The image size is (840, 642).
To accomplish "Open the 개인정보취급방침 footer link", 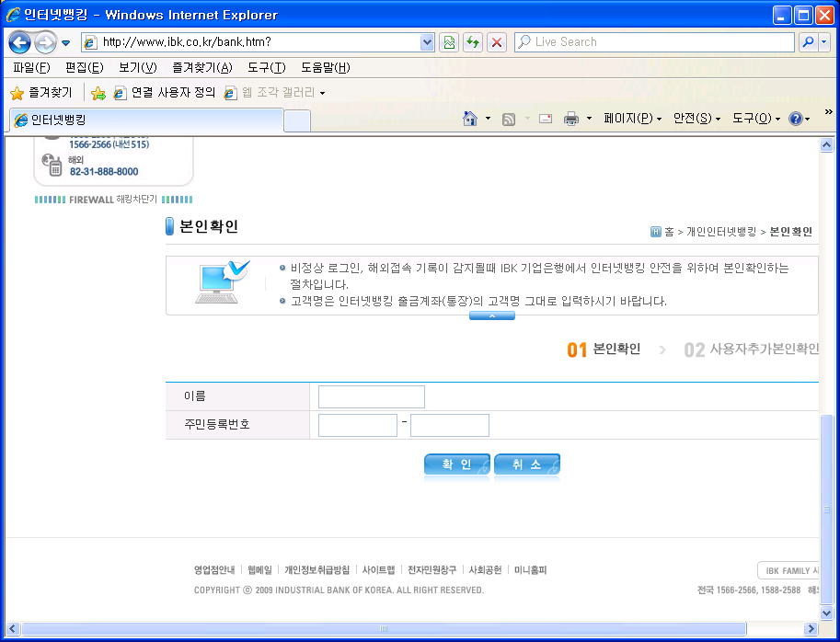I will 317,570.
